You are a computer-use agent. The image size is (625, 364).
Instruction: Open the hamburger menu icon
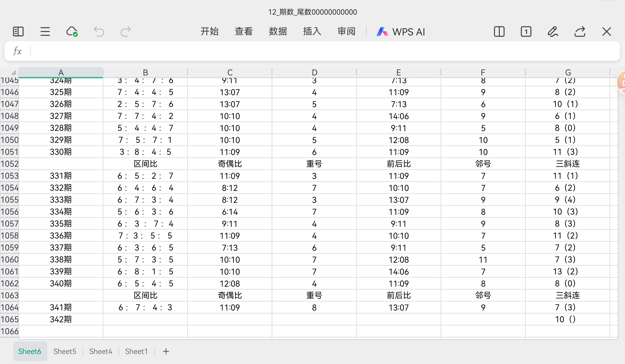point(45,32)
